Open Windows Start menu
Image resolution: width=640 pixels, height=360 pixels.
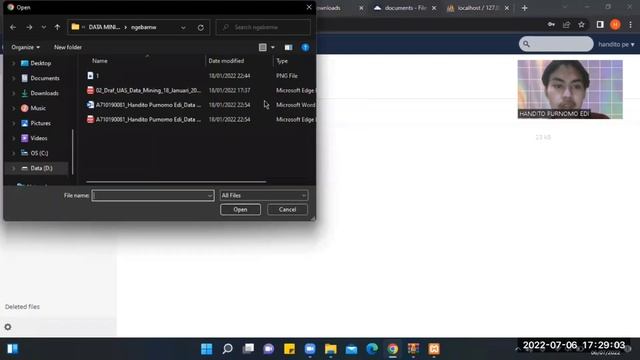[207, 349]
